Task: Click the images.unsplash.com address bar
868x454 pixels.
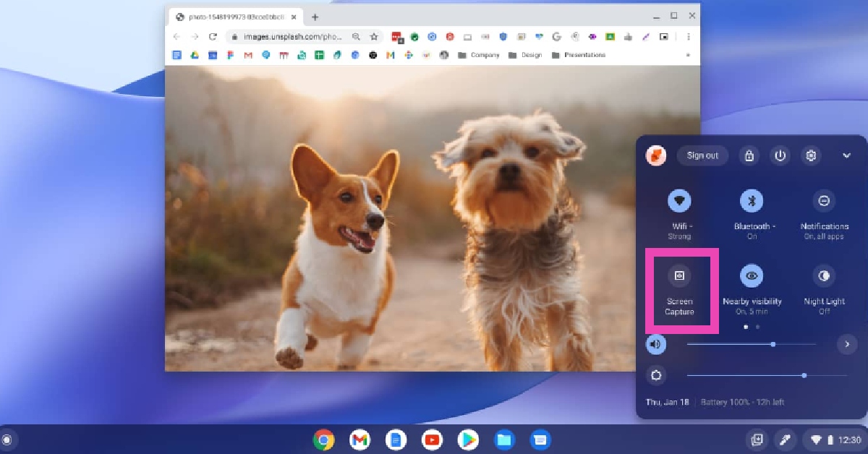Action: (305, 36)
